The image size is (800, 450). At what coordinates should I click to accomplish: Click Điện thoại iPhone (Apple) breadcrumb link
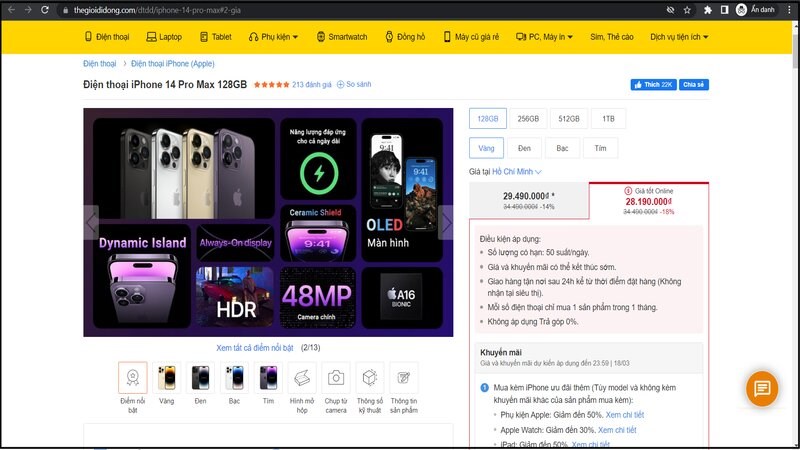[x=172, y=64]
